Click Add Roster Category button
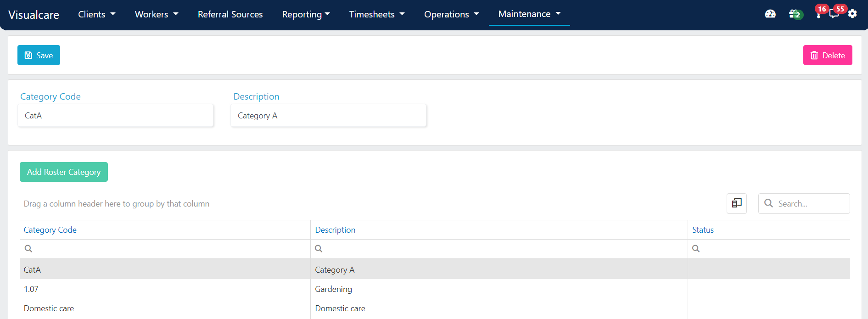Screen dimensions: 868x319 pos(64,172)
